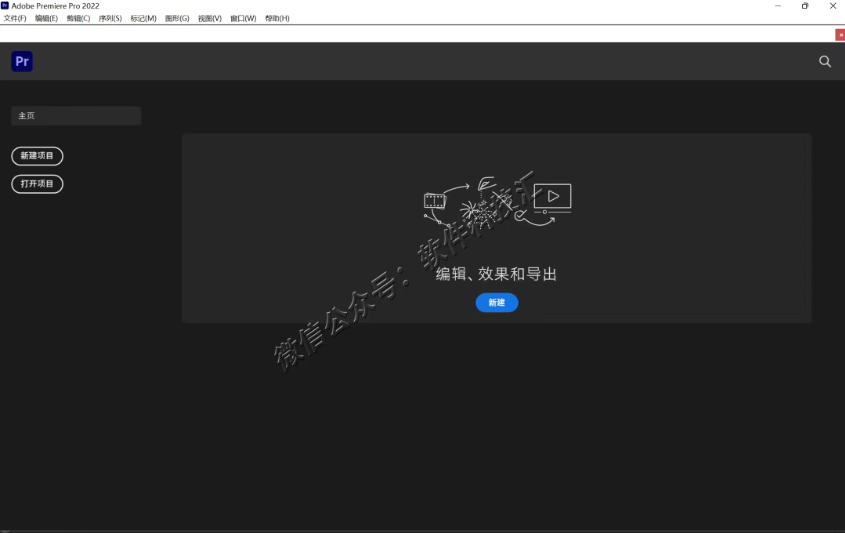Click the Premiere Pro Pr logo
845x533 pixels.
[x=22, y=61]
